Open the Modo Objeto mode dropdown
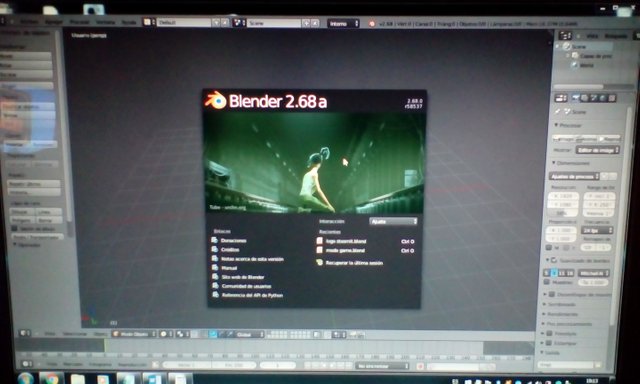The height and width of the screenshot is (384, 640). click(134, 334)
